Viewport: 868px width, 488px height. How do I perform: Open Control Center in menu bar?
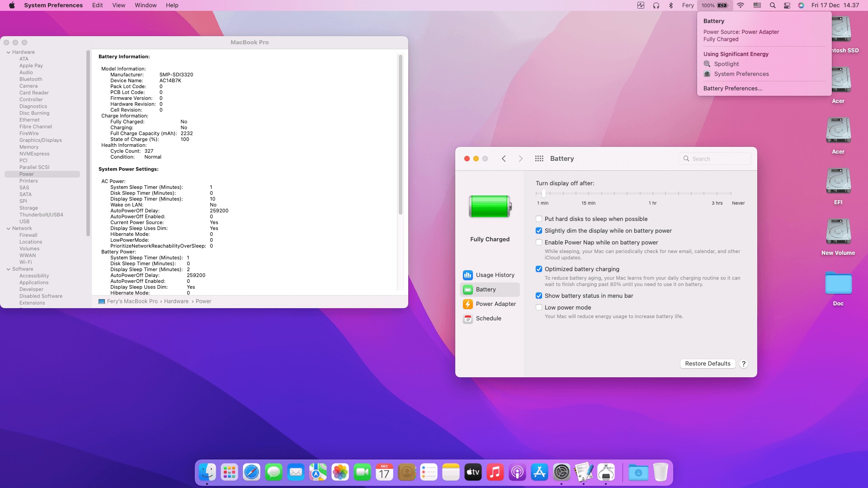[x=787, y=5]
